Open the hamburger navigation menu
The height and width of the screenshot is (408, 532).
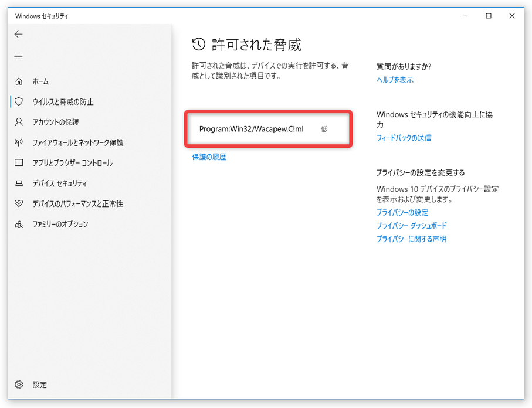point(18,57)
